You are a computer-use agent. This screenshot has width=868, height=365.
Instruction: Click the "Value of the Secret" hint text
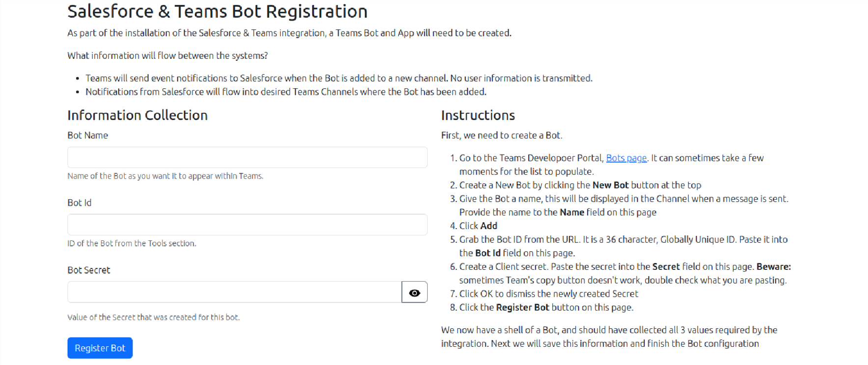154,317
